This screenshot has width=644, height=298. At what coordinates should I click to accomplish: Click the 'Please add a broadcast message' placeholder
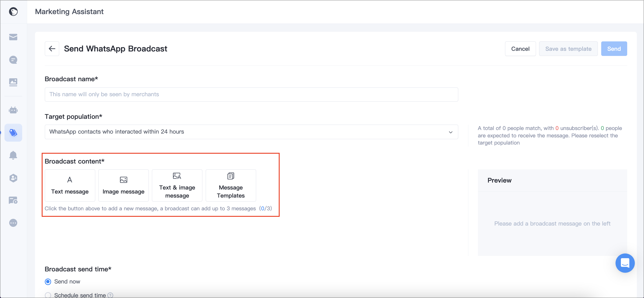552,223
